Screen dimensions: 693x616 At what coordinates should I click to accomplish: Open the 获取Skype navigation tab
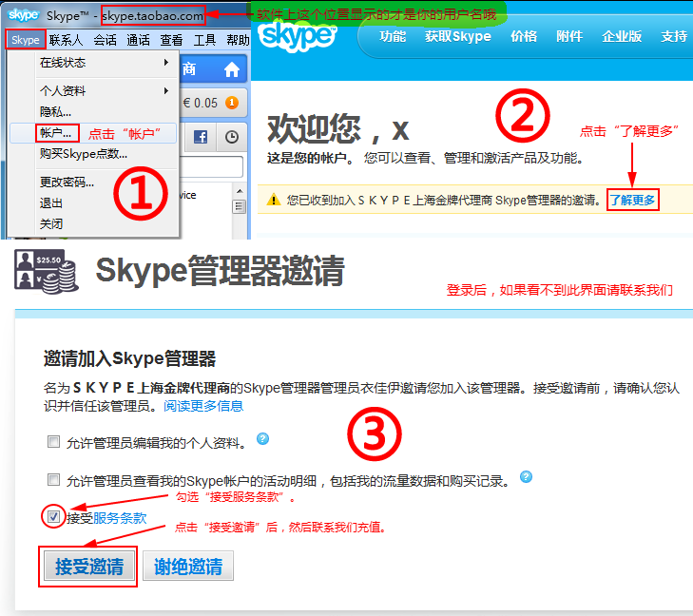[x=458, y=36]
